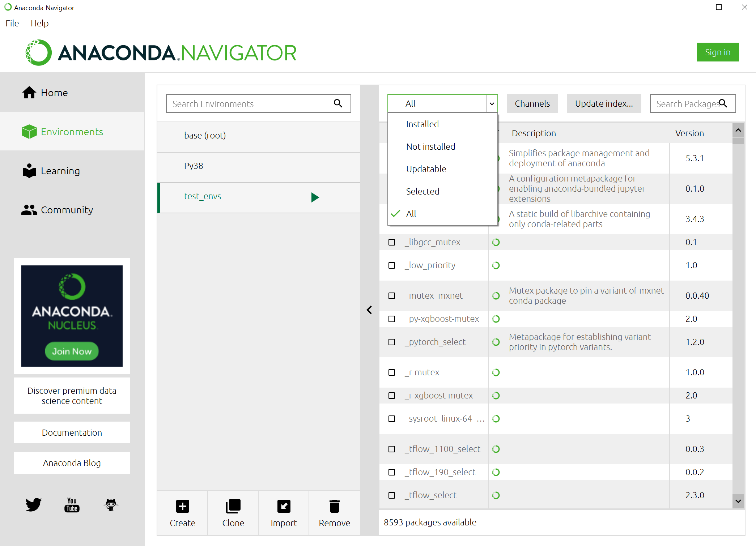Click the Clone environment icon
756x546 pixels.
click(x=233, y=506)
